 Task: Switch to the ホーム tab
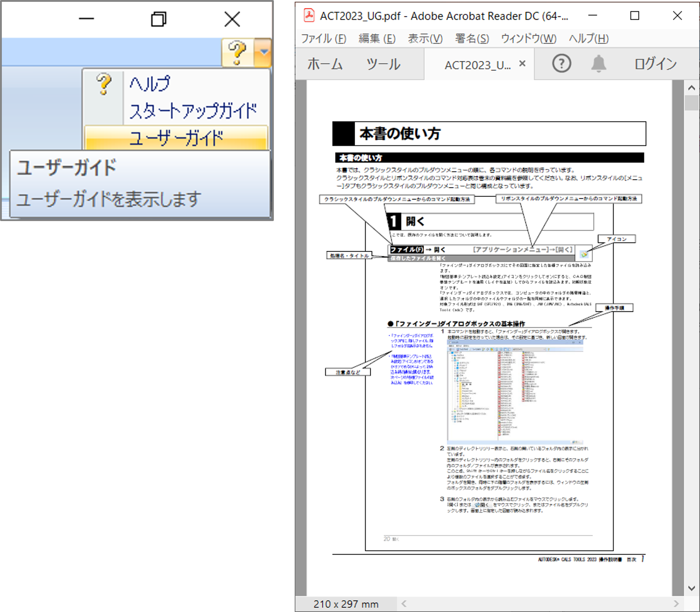(325, 64)
